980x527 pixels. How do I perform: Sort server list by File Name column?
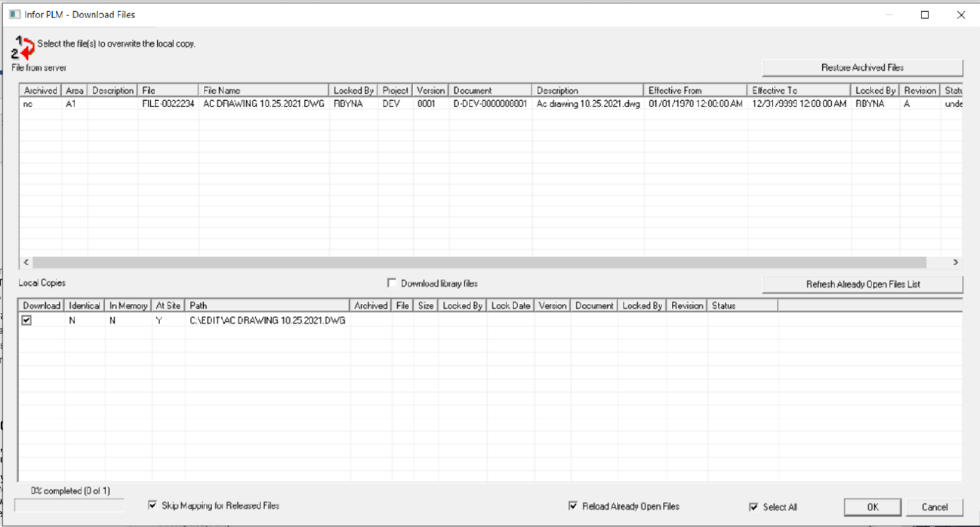click(263, 90)
